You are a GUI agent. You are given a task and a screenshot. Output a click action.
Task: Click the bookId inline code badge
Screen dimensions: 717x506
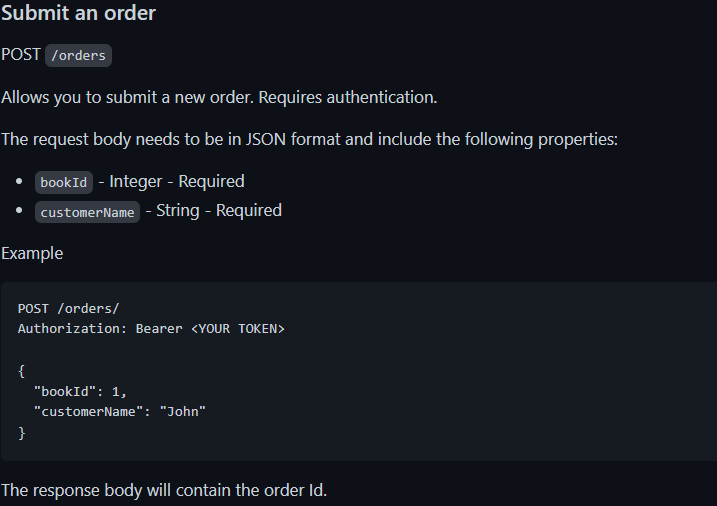(64, 182)
